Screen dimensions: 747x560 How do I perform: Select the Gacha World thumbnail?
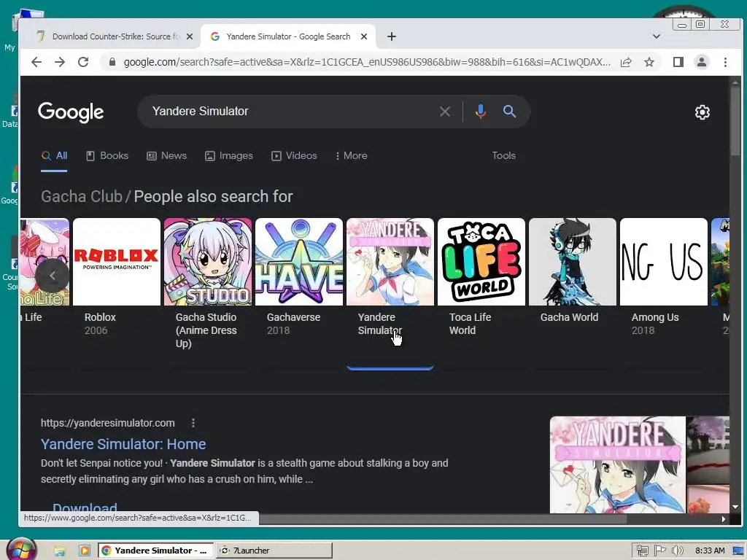573,262
